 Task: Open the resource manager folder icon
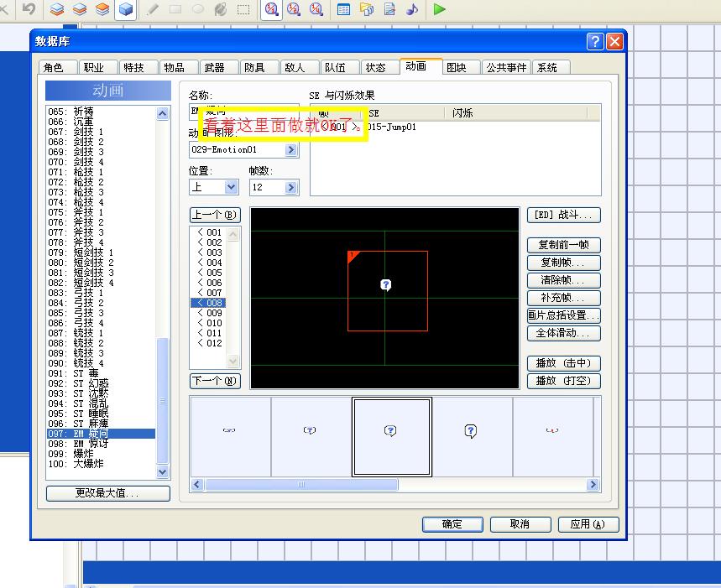367,9
